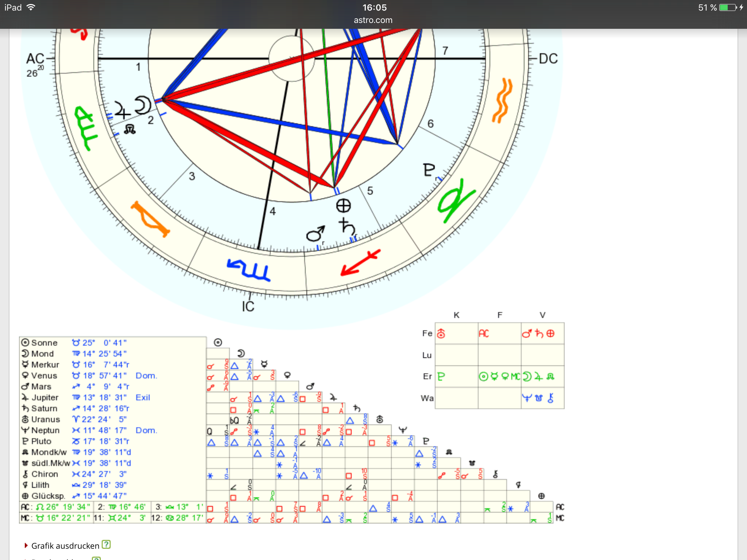
Task: Select the Uranus row in planet table
Action: (x=113, y=419)
